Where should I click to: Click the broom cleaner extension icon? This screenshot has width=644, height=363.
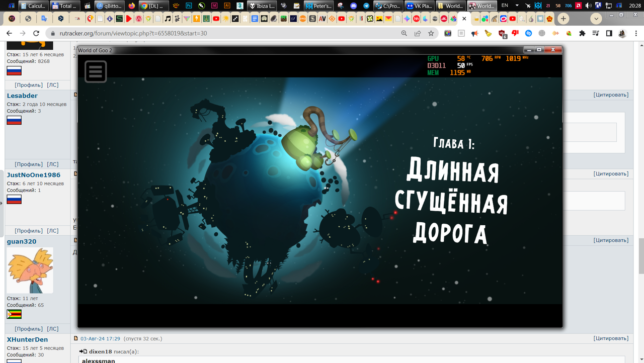[x=488, y=33]
